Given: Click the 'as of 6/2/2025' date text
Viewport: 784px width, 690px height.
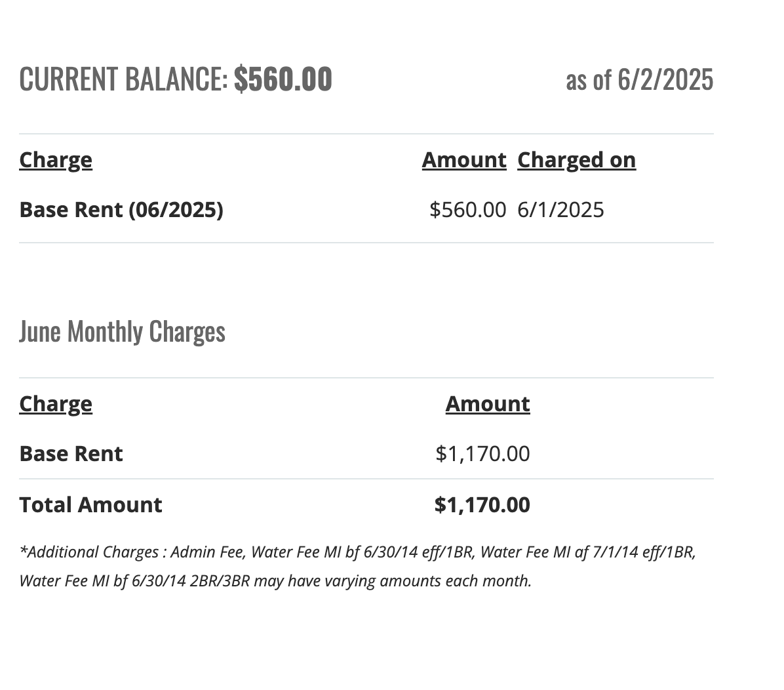Looking at the screenshot, I should [x=639, y=80].
